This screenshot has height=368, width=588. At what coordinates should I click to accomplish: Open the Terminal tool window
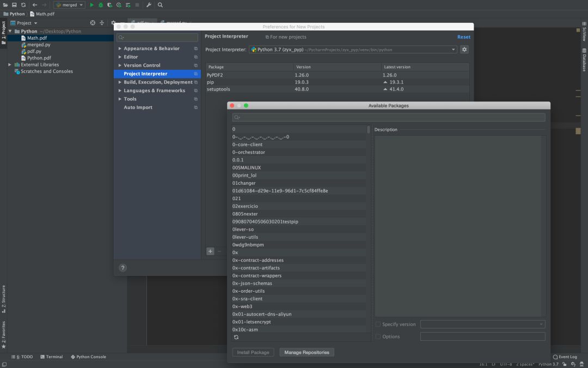point(51,357)
